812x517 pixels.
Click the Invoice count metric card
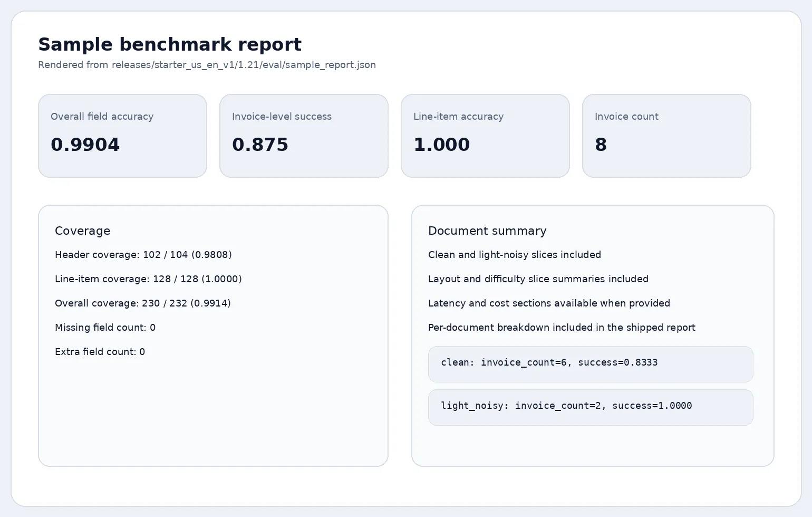click(x=666, y=136)
